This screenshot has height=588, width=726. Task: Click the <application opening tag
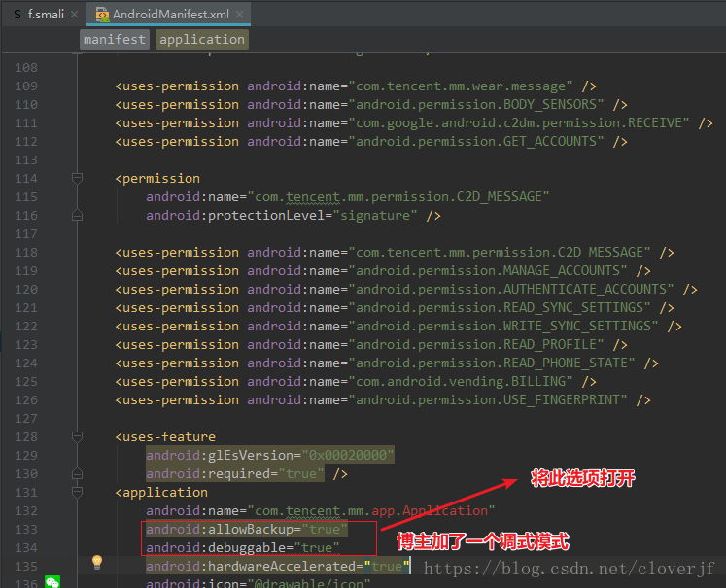(161, 492)
